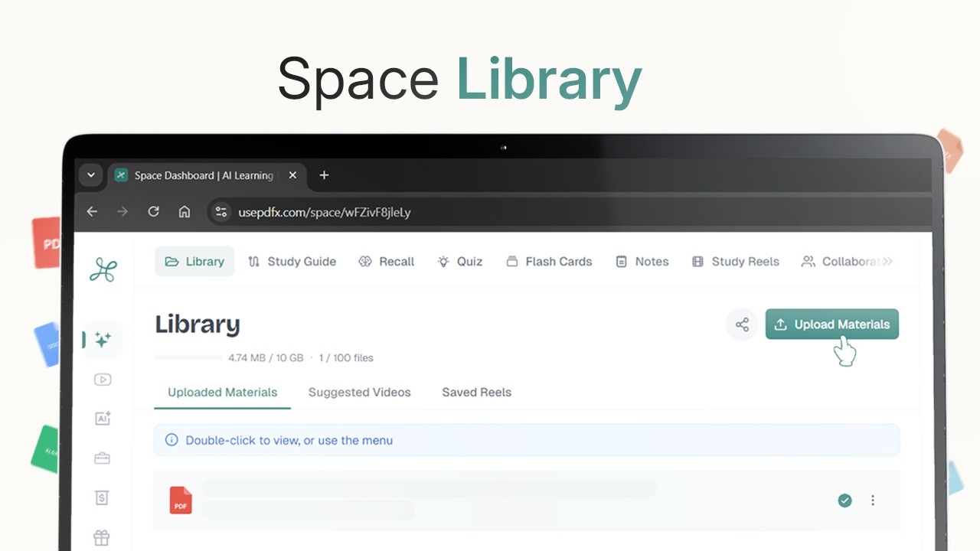The height and width of the screenshot is (551, 980).
Task: Select Space Dashboard browser tab
Action: click(207, 175)
